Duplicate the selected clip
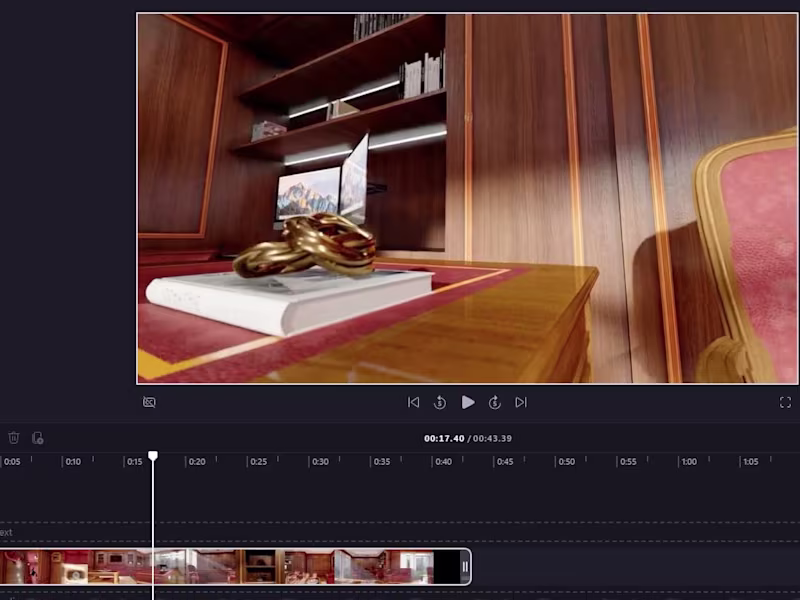This screenshot has width=800, height=600. [x=38, y=438]
